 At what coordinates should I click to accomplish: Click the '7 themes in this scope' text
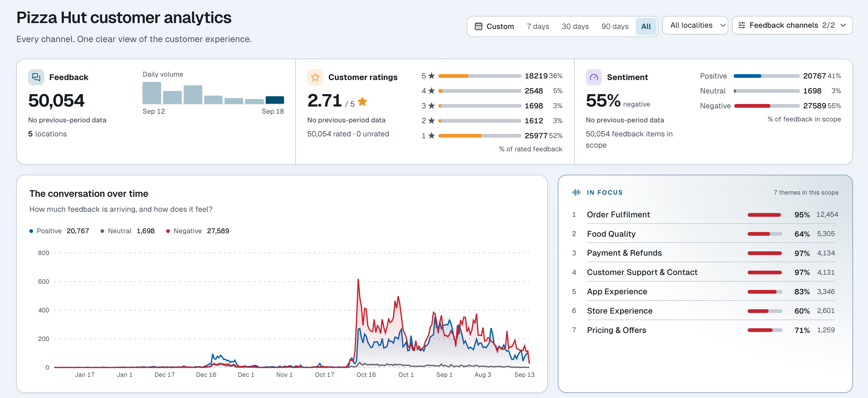click(806, 192)
